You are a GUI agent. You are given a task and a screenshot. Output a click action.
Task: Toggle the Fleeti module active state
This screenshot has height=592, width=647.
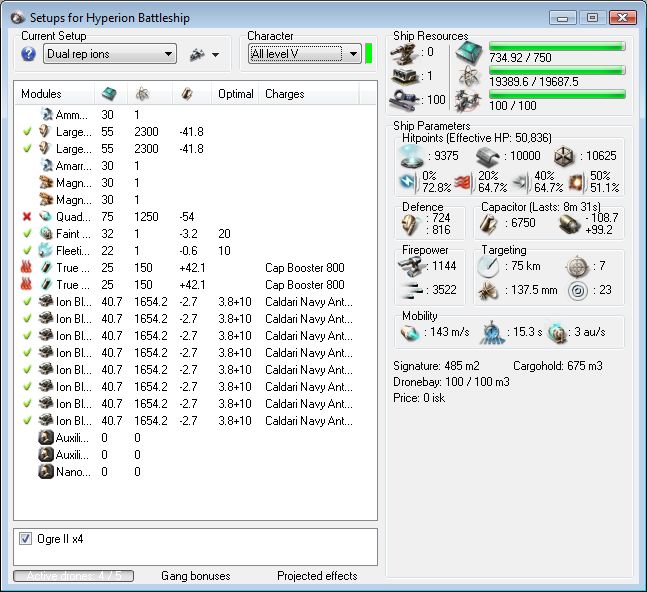[x=27, y=250]
